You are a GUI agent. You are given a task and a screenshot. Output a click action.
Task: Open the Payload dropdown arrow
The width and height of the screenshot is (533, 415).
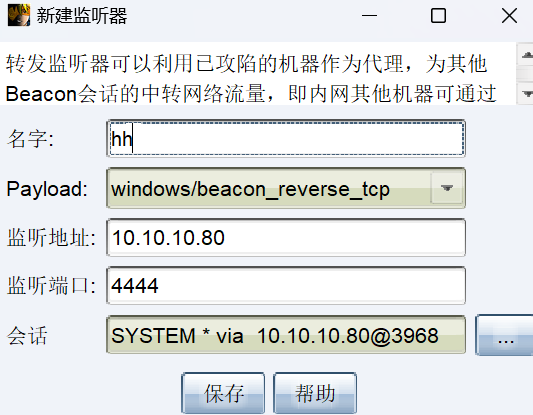click(x=447, y=188)
